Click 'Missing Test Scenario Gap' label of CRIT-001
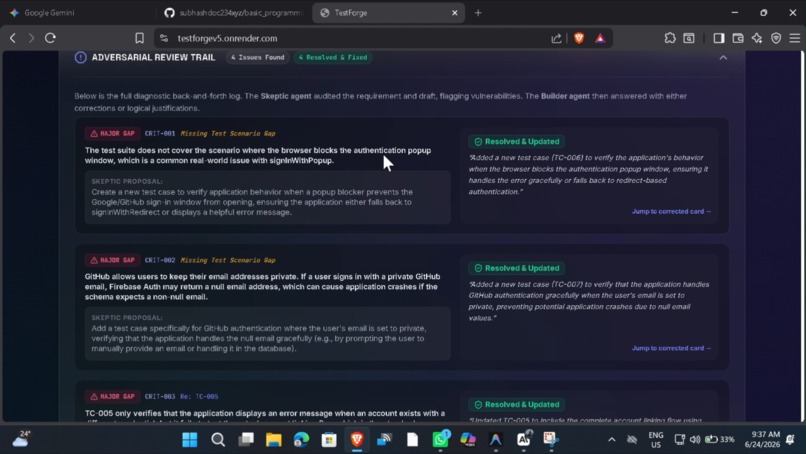Image resolution: width=806 pixels, height=454 pixels. pyautogui.click(x=228, y=134)
